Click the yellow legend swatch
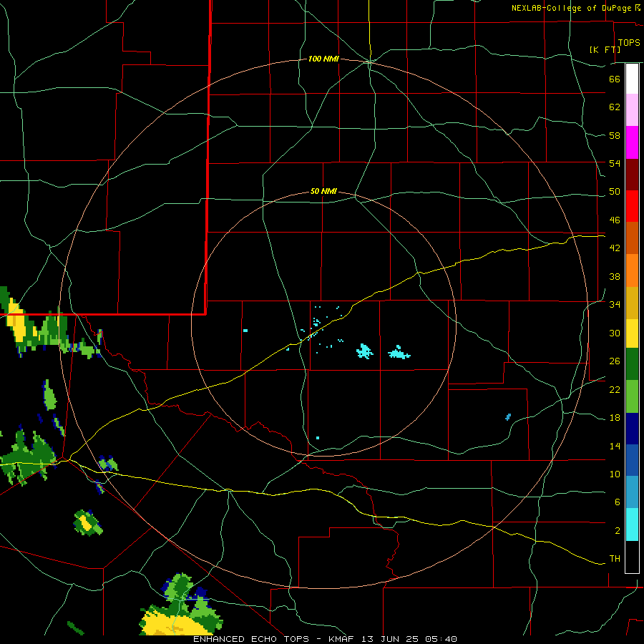644x644 pixels. (x=632, y=333)
